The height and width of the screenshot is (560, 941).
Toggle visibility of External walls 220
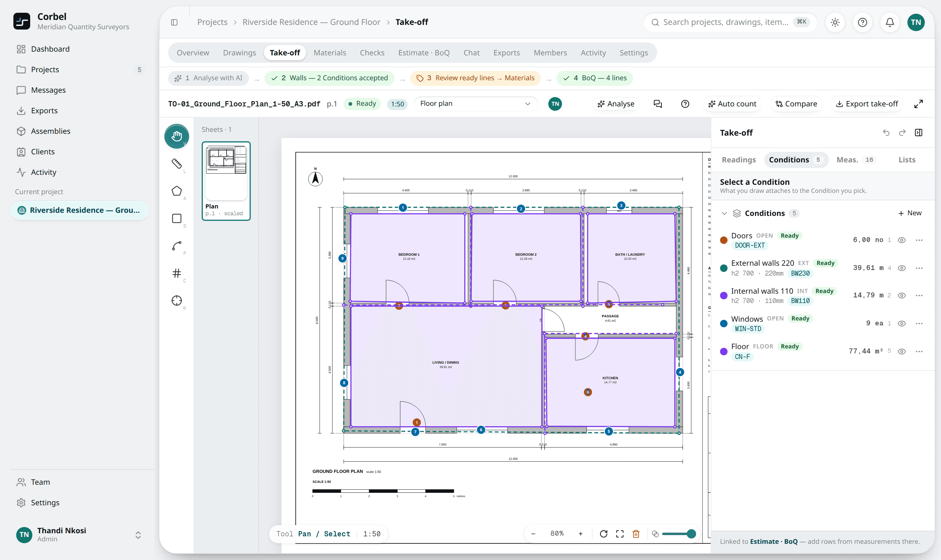902,268
